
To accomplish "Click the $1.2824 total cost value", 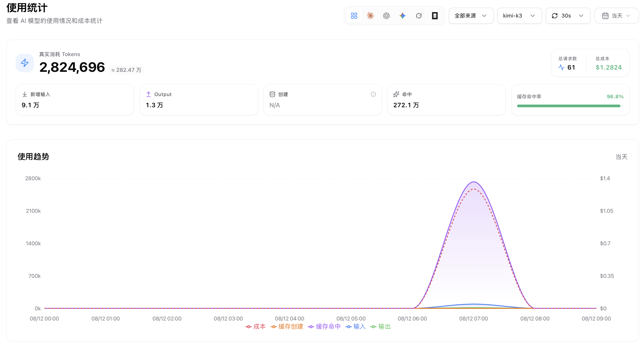I will pos(609,68).
